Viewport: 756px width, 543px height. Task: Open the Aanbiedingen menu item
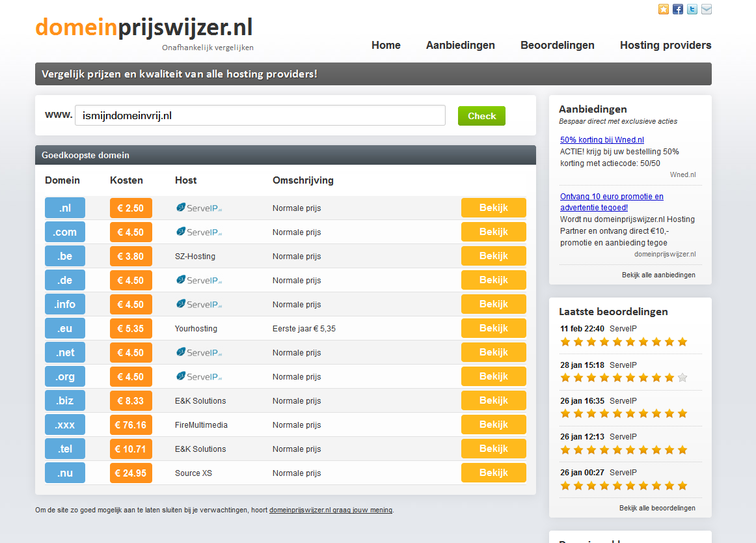point(461,46)
